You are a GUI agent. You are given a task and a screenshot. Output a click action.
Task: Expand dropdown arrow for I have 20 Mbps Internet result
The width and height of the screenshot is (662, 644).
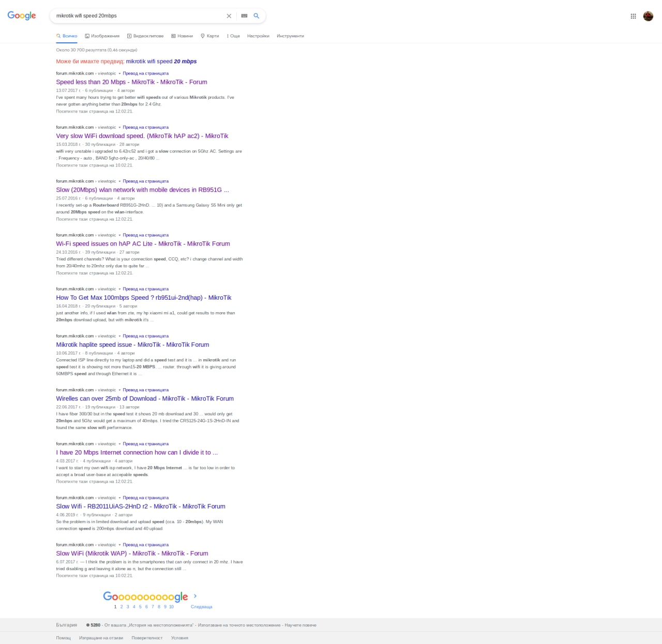pos(119,444)
